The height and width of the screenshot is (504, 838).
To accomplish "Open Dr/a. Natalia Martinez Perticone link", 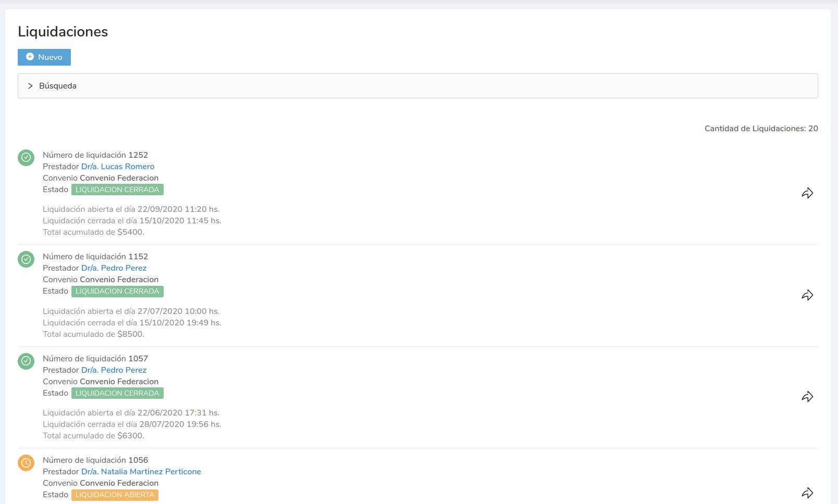I will click(x=141, y=472).
